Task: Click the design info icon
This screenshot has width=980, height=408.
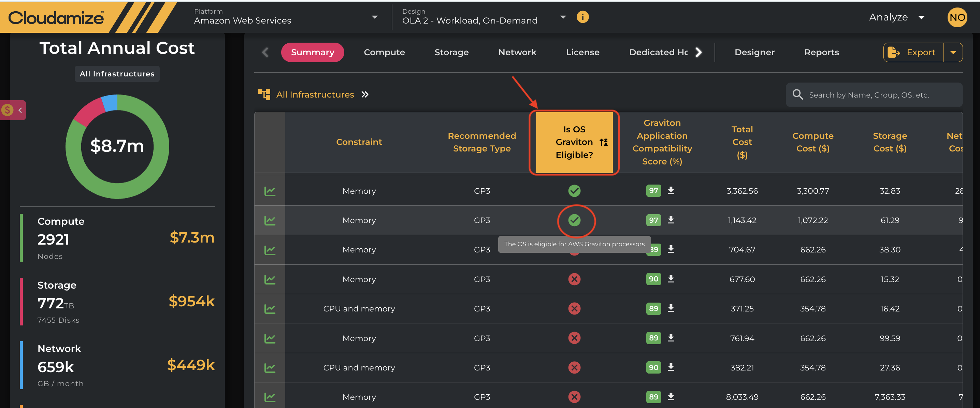Action: 582,17
